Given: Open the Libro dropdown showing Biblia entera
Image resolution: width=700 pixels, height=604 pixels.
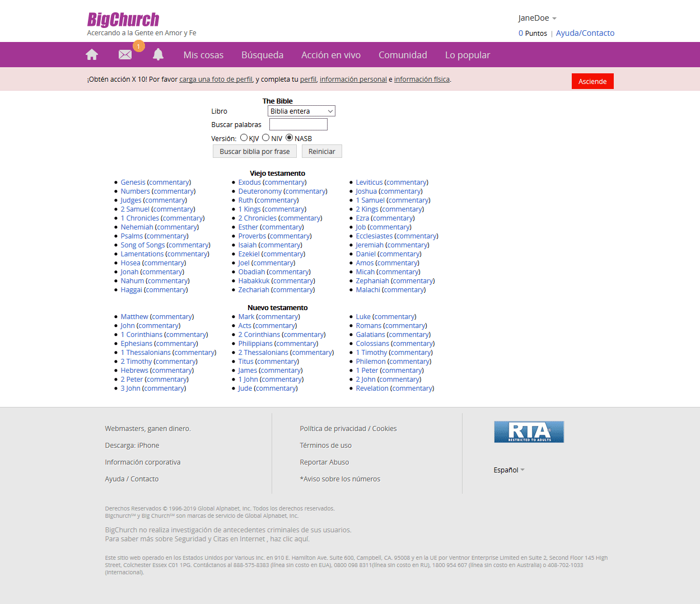Looking at the screenshot, I should tap(301, 111).
